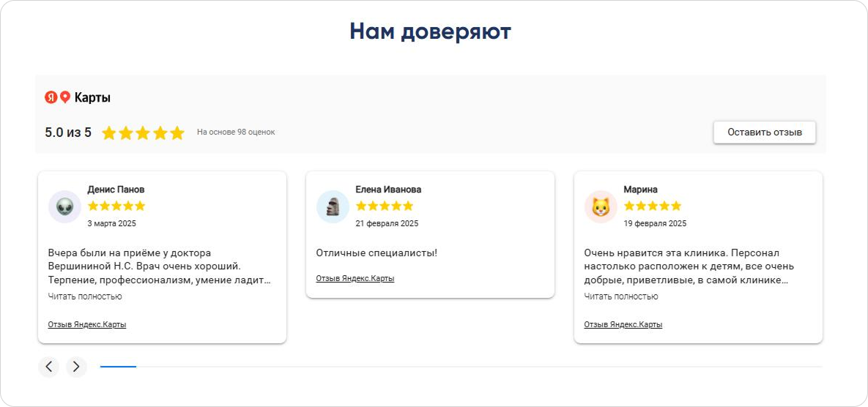Click the star rating under Денис Панов
Screen dimensions: 868x407
point(116,206)
